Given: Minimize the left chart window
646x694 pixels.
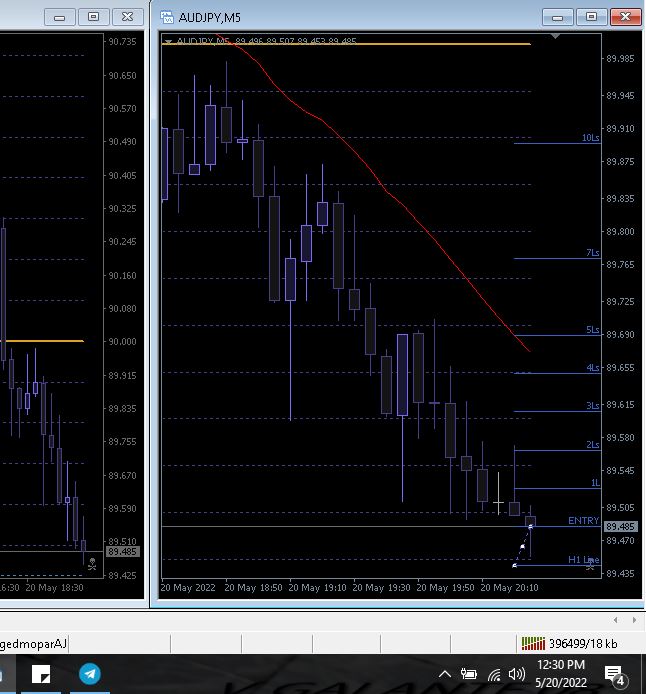Looking at the screenshot, I should (60, 17).
